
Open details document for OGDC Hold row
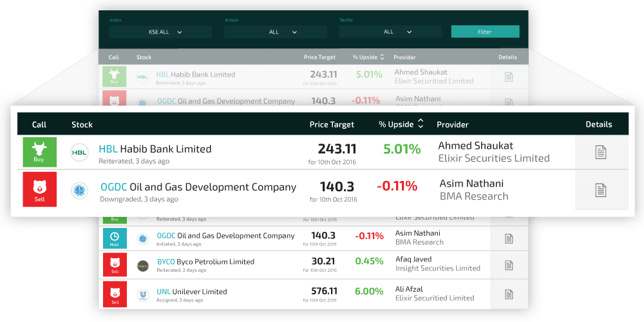(509, 238)
